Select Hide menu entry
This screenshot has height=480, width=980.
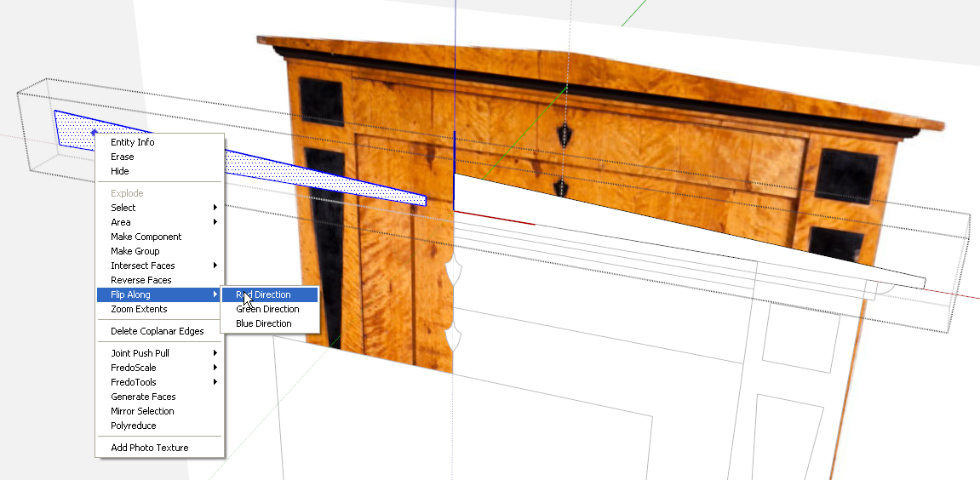click(x=159, y=171)
